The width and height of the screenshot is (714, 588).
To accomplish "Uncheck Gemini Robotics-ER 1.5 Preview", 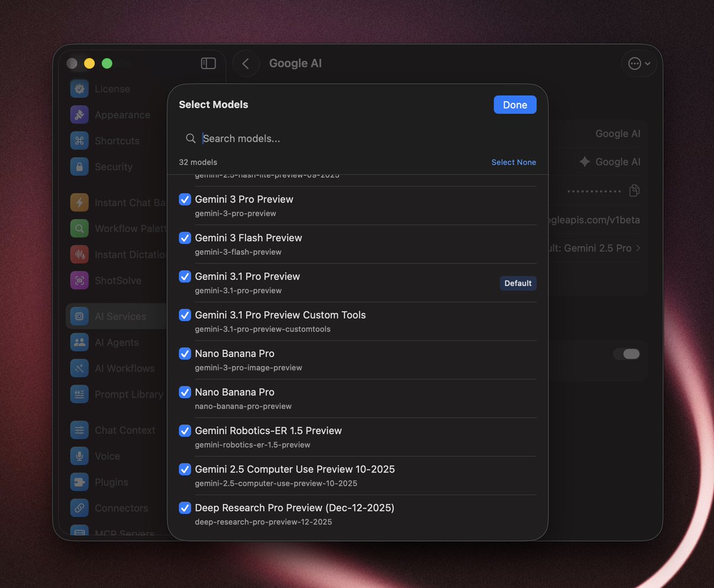I will tap(185, 430).
